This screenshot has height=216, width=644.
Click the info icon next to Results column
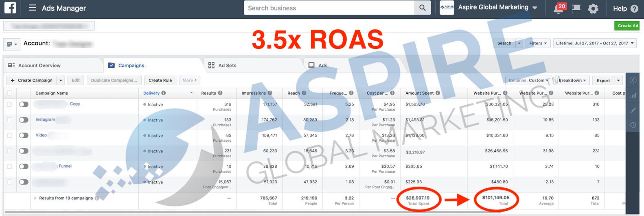[x=220, y=93]
